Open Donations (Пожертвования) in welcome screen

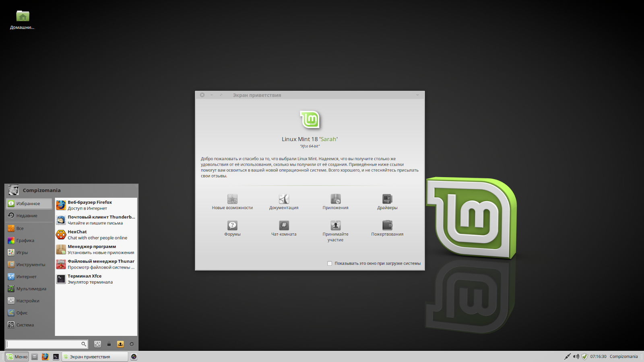click(387, 228)
